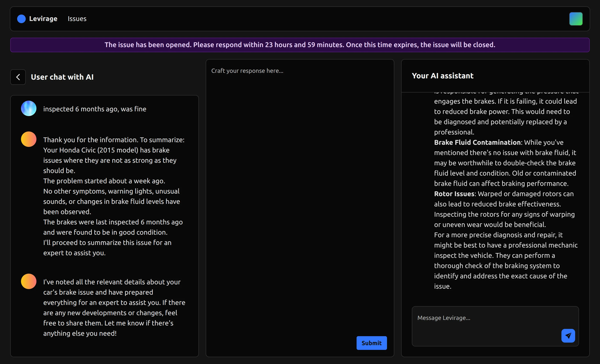This screenshot has height=364, width=600.
Task: Click the user's blue chat avatar
Action: point(28,109)
